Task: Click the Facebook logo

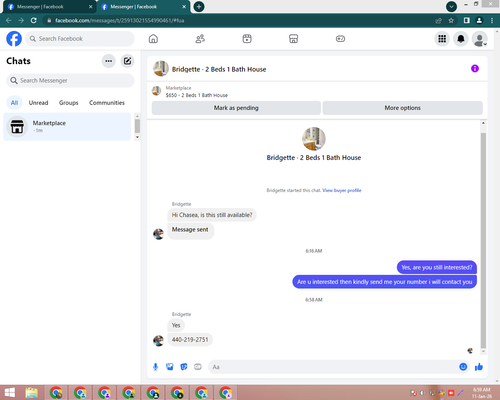Action: coord(14,39)
